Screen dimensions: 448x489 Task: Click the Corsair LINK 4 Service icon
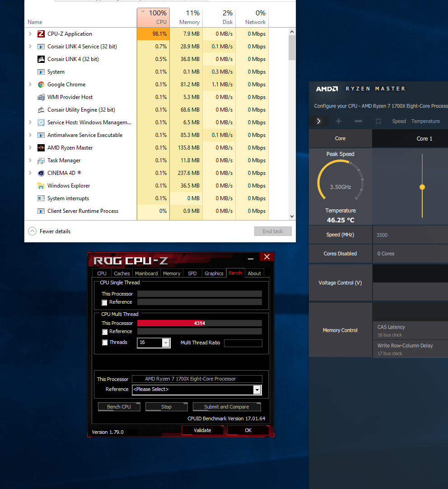[x=41, y=47]
